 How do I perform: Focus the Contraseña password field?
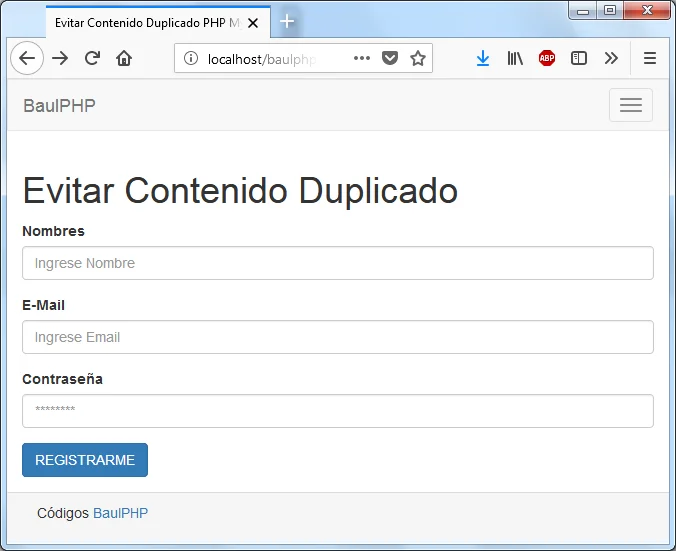click(338, 411)
